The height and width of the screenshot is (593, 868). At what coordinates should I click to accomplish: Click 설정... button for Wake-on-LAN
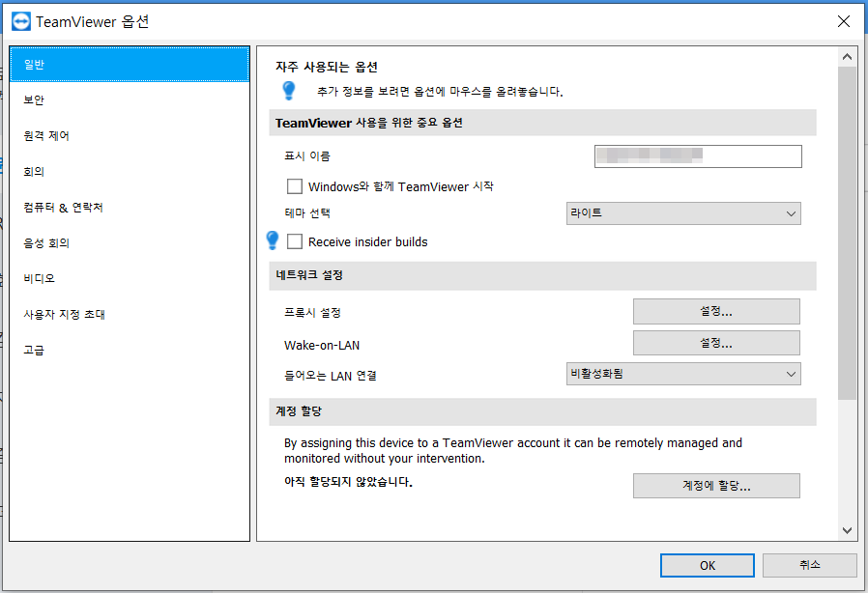click(716, 343)
